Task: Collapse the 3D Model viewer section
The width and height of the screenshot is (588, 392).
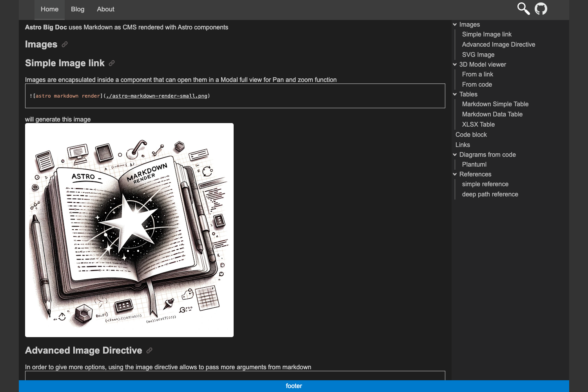Action: [x=455, y=64]
